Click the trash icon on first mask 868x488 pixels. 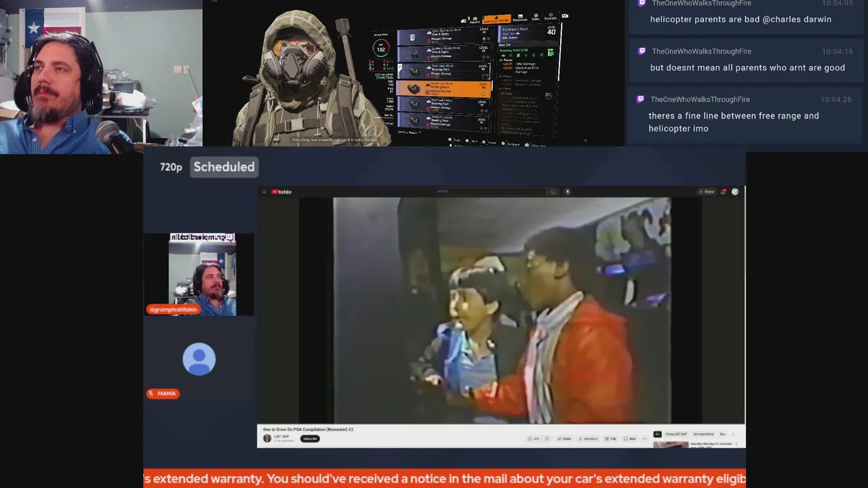(412, 37)
